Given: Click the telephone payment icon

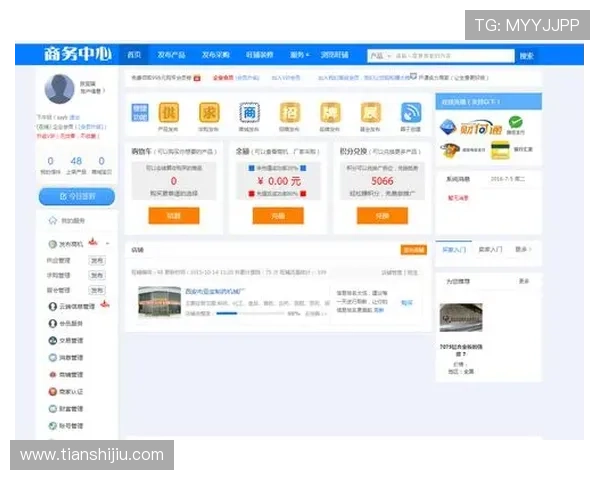Looking at the screenshot, I should [x=450, y=150].
